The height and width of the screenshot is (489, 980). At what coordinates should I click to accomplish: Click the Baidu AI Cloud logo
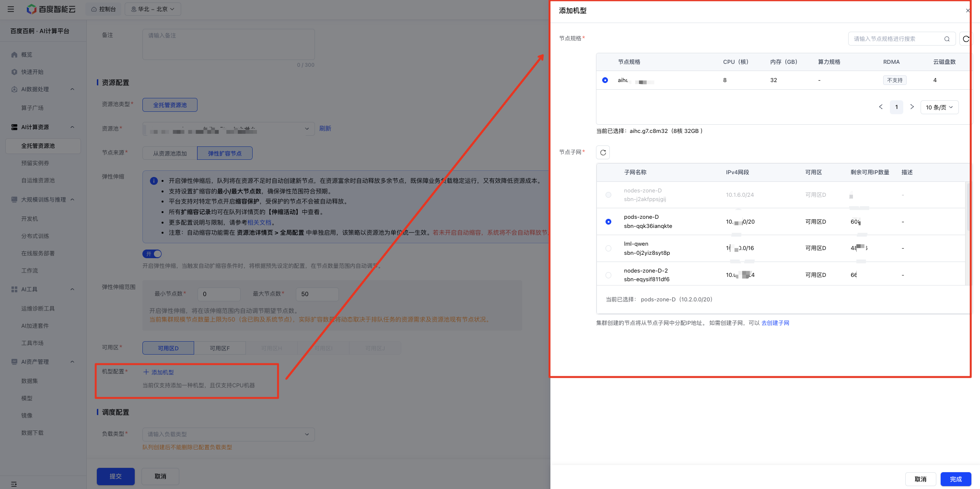(51, 9)
